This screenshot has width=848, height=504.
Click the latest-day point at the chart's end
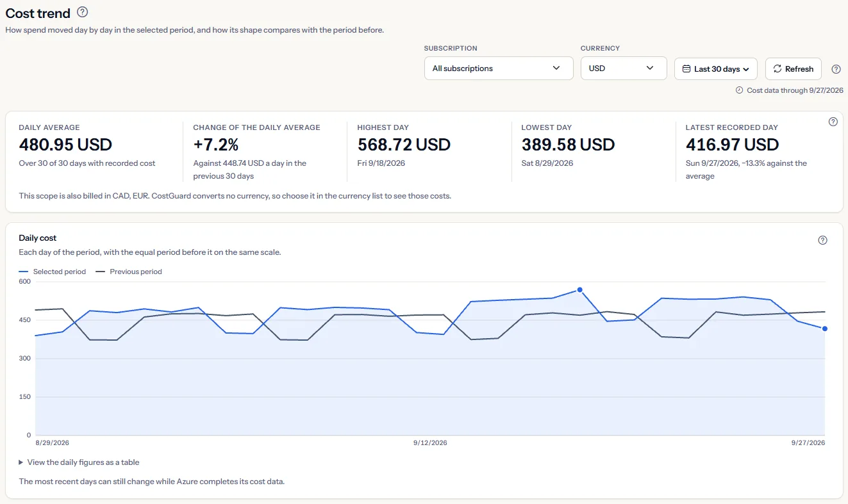click(x=824, y=329)
